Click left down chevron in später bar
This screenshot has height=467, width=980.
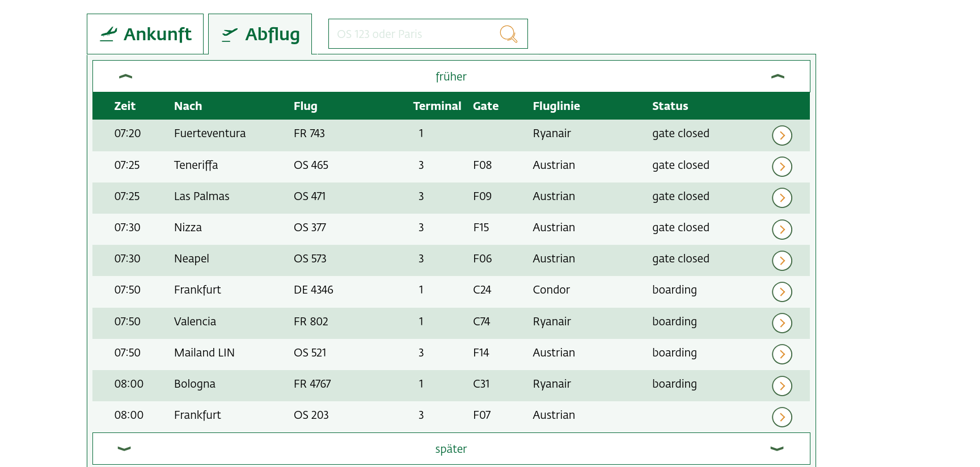[124, 449]
